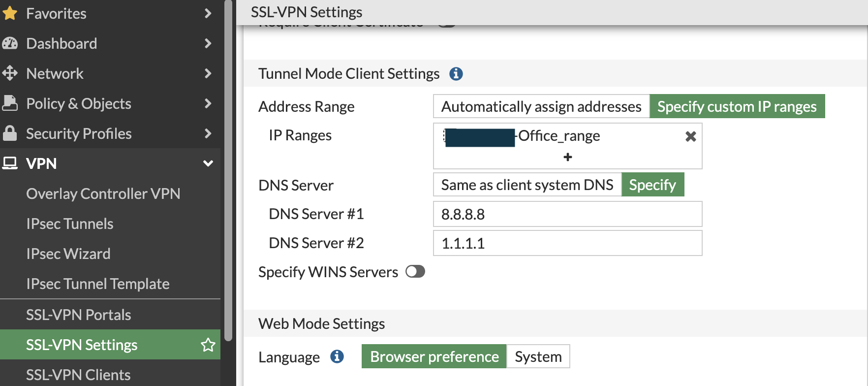Expand the Network menu chevron

[x=208, y=73]
